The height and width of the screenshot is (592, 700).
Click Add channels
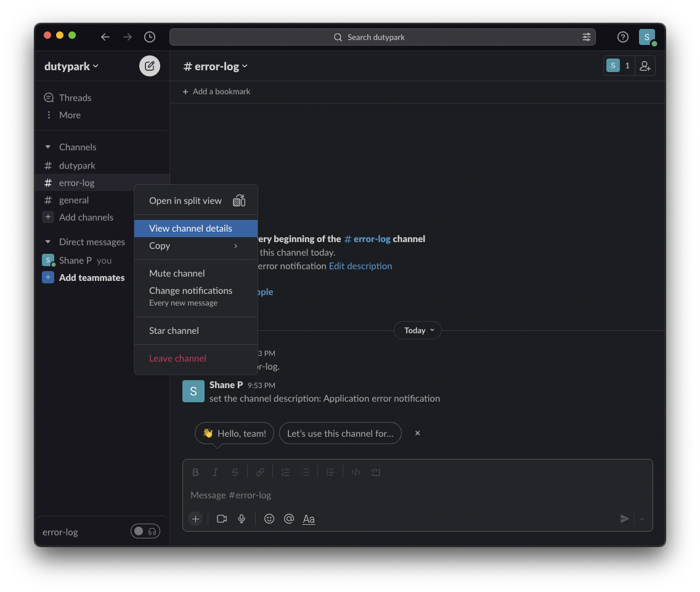[x=86, y=217]
